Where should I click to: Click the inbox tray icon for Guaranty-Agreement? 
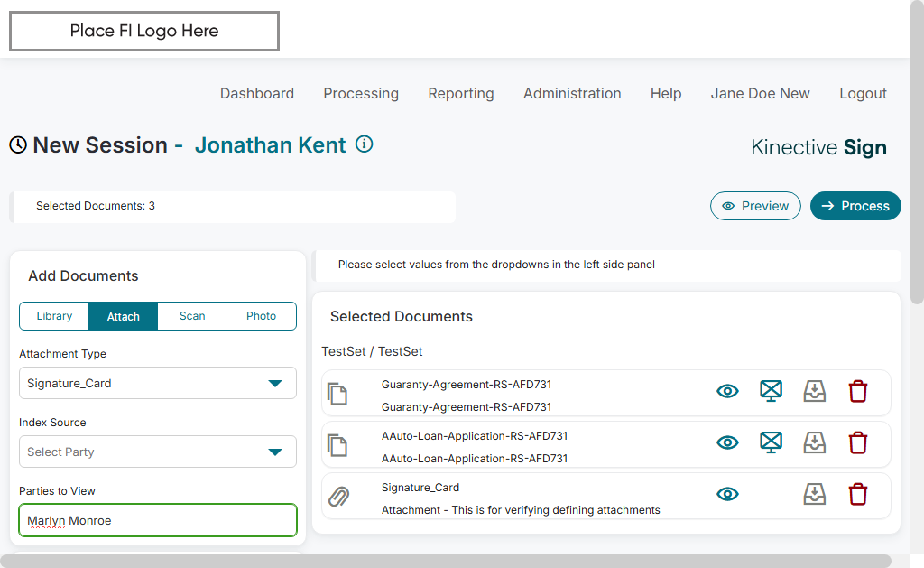815,391
